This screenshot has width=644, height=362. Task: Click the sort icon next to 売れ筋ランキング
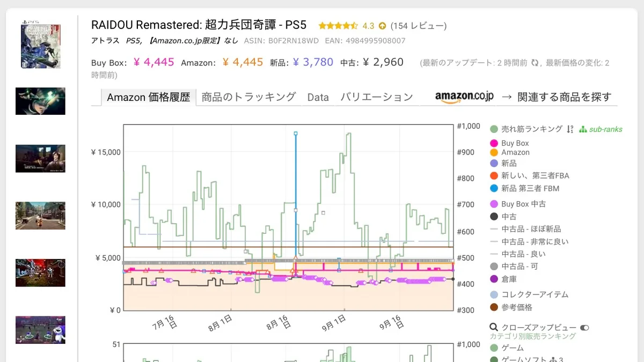point(570,129)
